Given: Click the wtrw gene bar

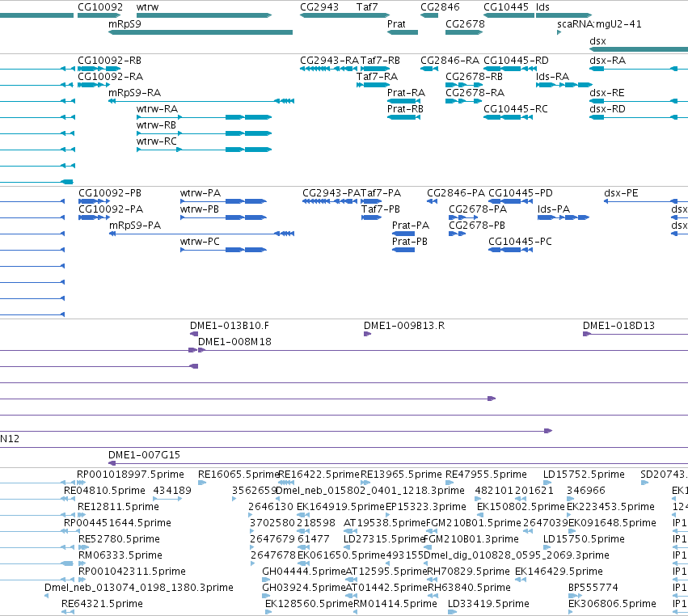Looking at the screenshot, I should (x=204, y=15).
